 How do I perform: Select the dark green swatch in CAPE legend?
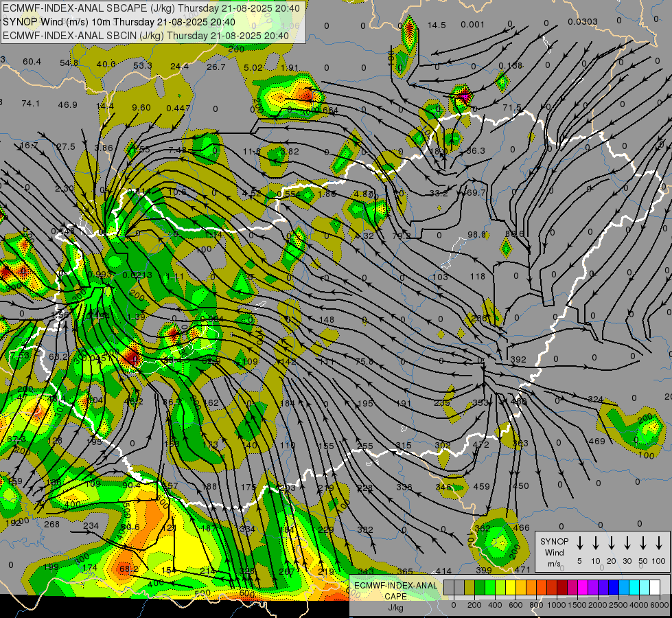coord(480,588)
